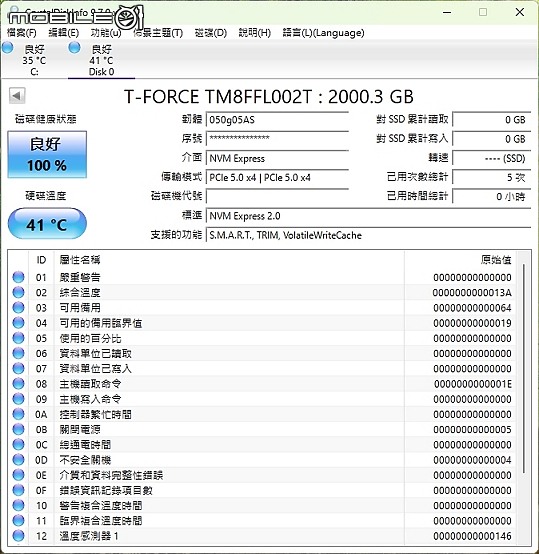Click the status icon for attribute 0A

click(x=18, y=414)
